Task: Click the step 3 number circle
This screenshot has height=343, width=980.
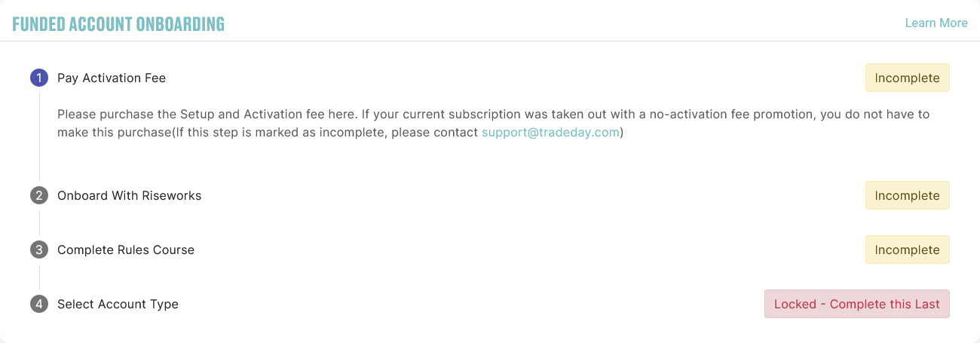Action: pyautogui.click(x=39, y=250)
